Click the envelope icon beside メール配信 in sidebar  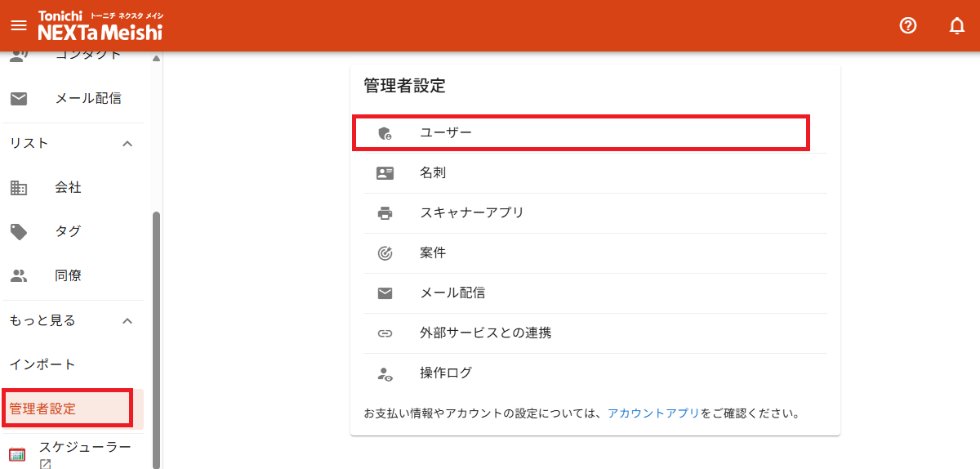point(19,98)
